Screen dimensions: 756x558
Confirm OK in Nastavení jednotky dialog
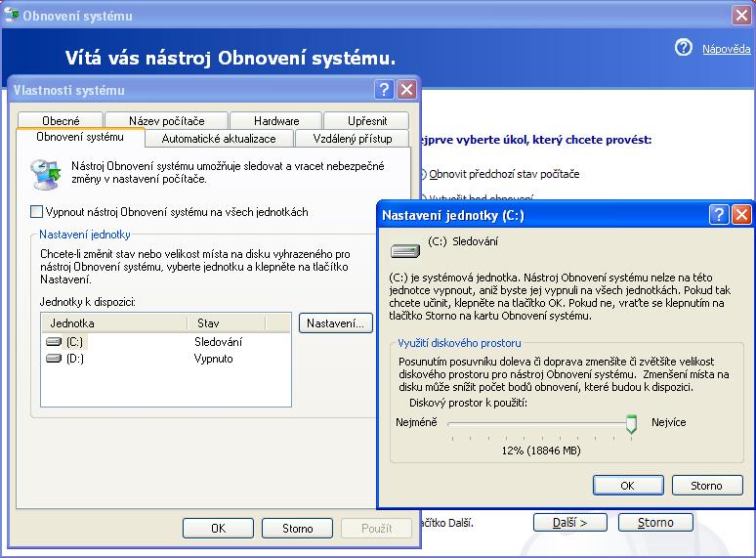point(628,485)
